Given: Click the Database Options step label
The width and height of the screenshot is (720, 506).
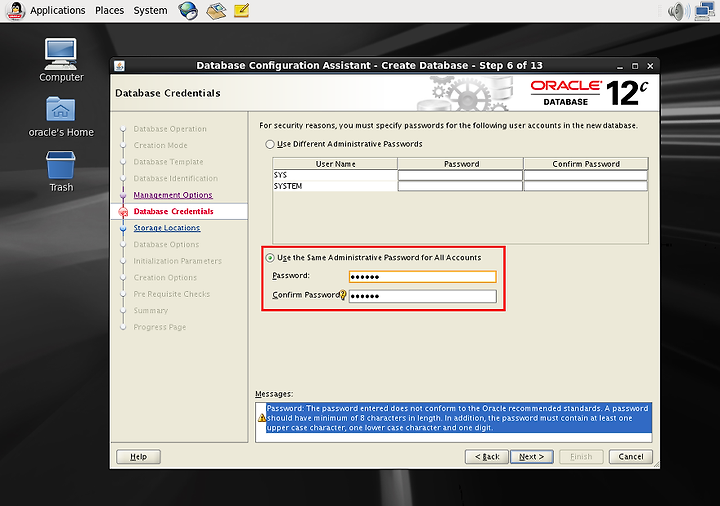Looking at the screenshot, I should 166,244.
